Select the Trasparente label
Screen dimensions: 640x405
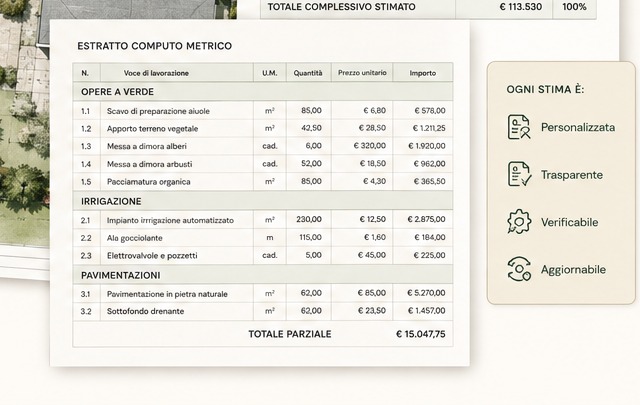pyautogui.click(x=571, y=175)
